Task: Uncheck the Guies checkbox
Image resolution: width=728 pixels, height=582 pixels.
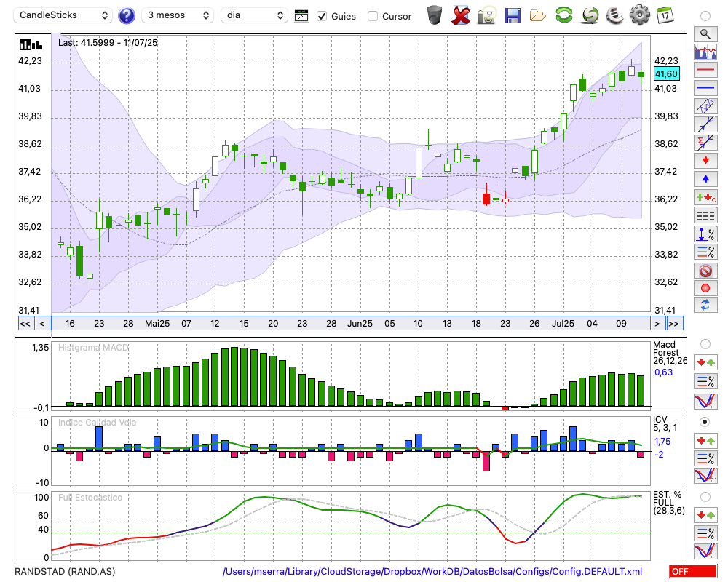Action: [322, 16]
